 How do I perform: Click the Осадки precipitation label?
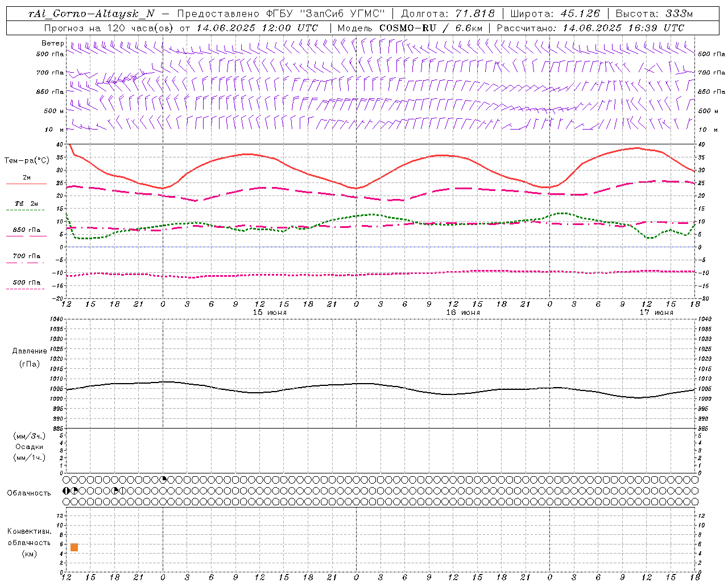point(30,447)
